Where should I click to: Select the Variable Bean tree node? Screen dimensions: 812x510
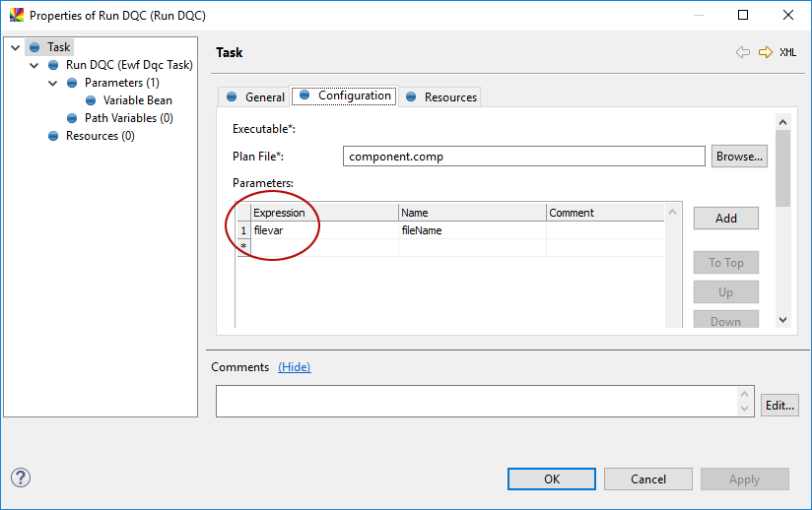137,100
